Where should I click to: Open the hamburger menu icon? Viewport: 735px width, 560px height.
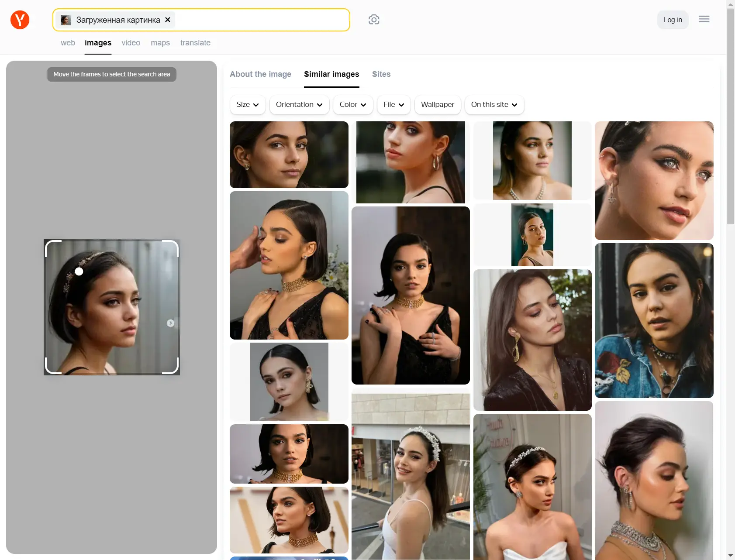[704, 19]
